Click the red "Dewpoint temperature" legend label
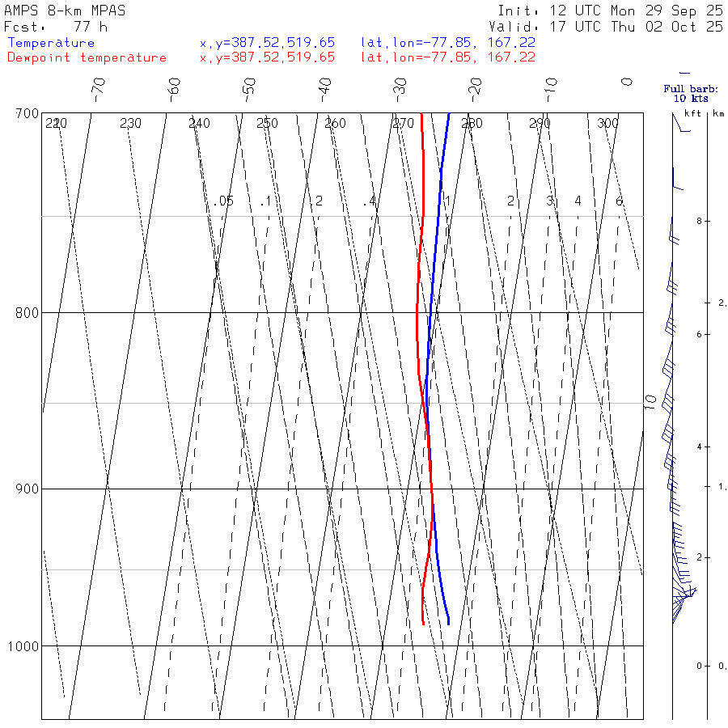 [87, 58]
